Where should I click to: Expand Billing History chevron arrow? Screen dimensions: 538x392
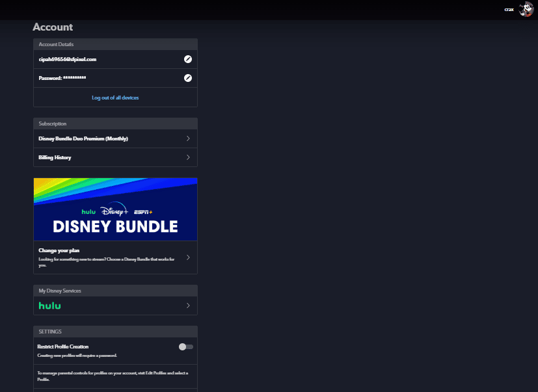pos(188,157)
